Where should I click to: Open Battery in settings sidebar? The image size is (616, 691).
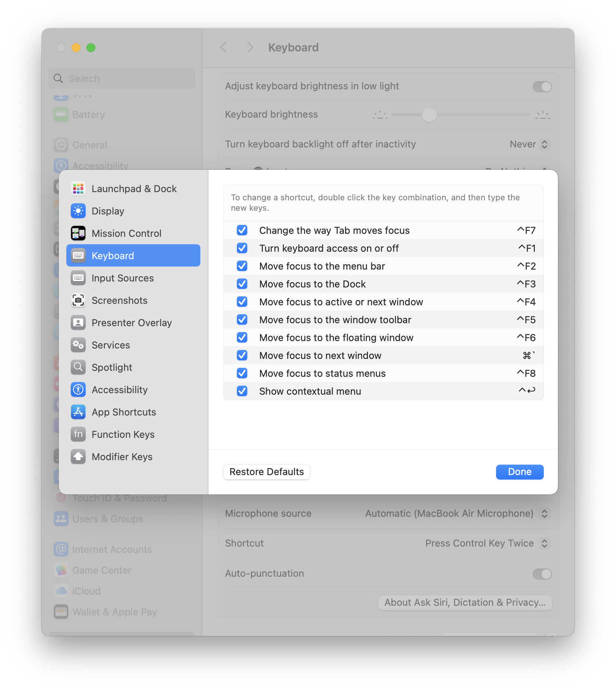tap(122, 115)
